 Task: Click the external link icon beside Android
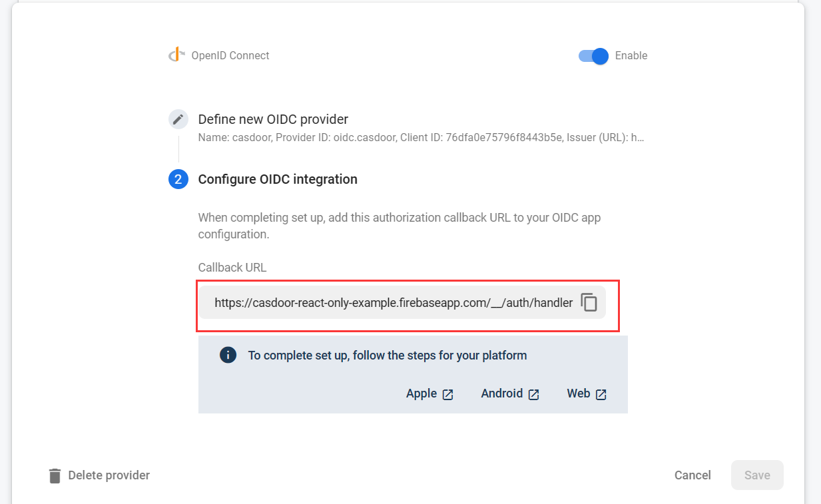(x=535, y=394)
